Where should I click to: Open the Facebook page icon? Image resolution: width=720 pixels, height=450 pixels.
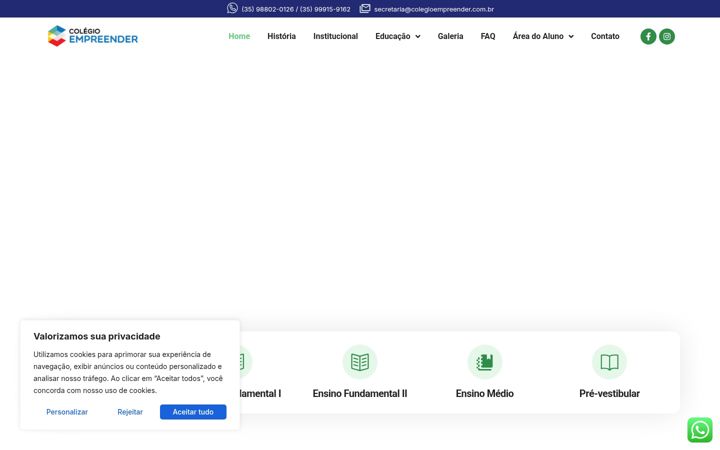tap(648, 36)
